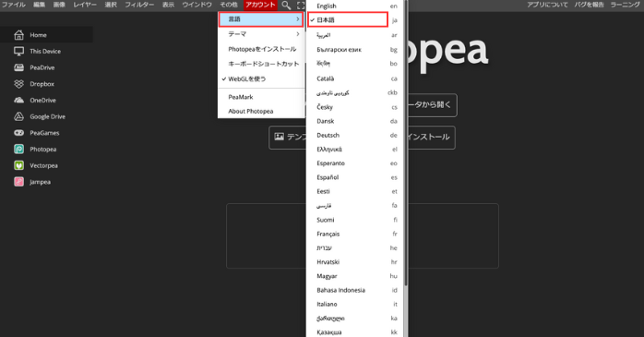Expand the 言語 submenu
The height and width of the screenshot is (337, 644).
(261, 19)
